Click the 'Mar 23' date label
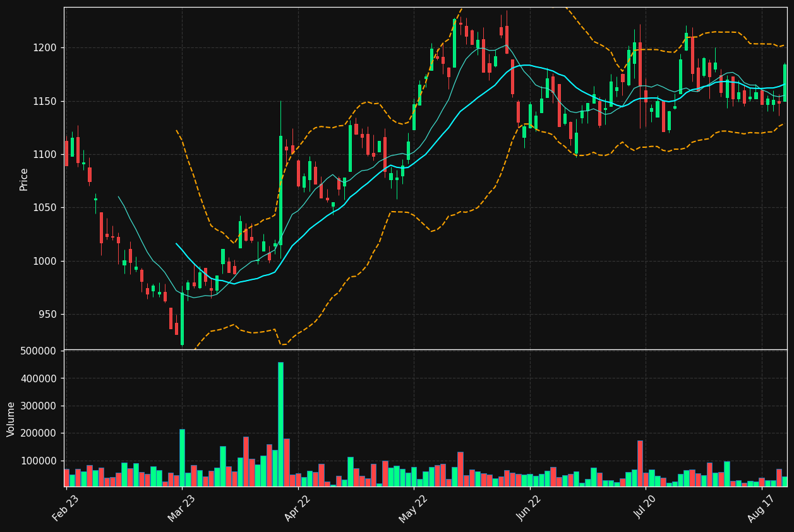 [x=181, y=509]
